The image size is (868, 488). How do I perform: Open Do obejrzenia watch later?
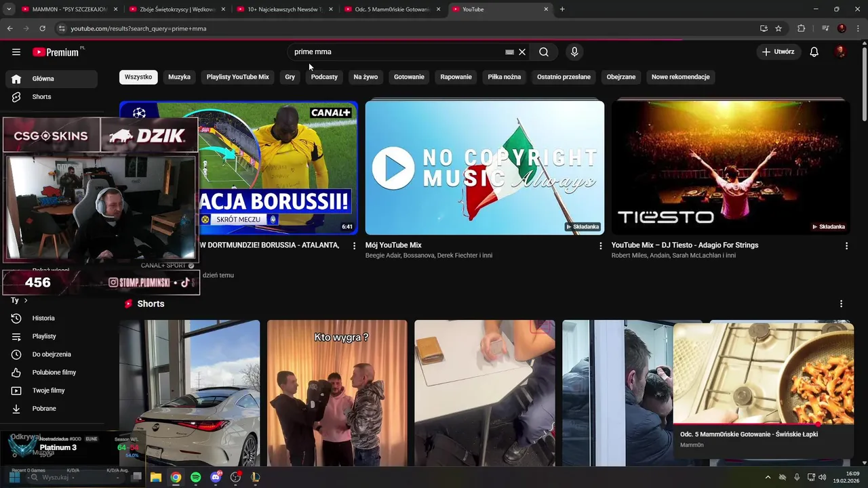[x=52, y=354]
